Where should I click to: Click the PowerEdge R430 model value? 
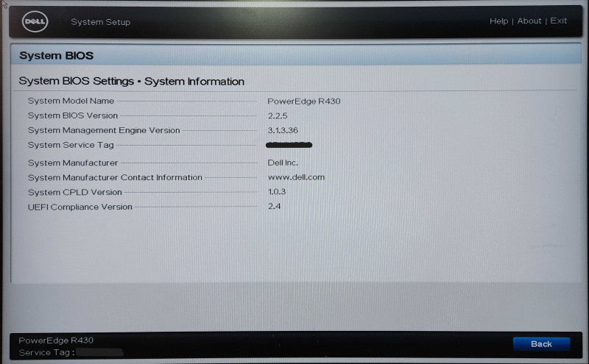pos(304,101)
